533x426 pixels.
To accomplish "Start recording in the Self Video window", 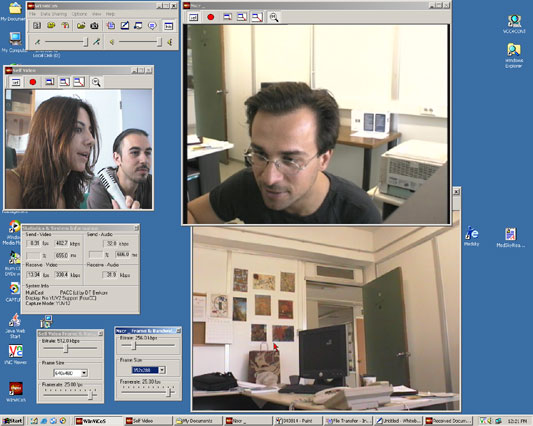I will 33,82.
